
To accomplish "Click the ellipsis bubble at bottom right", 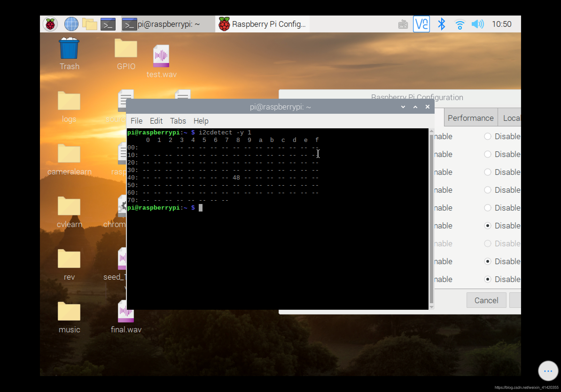I will click(x=548, y=371).
